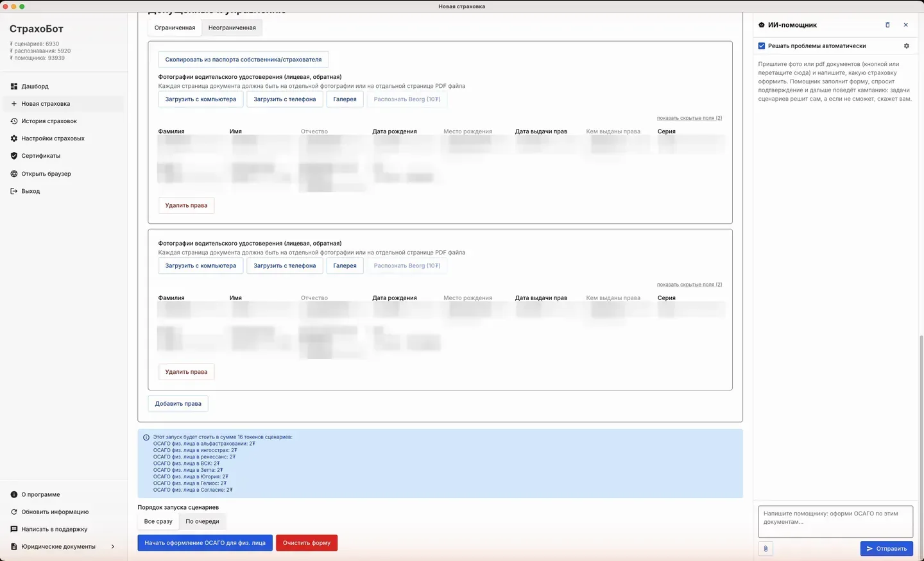
Task: Expand the Юридические документы chevron
Action: coord(113,546)
